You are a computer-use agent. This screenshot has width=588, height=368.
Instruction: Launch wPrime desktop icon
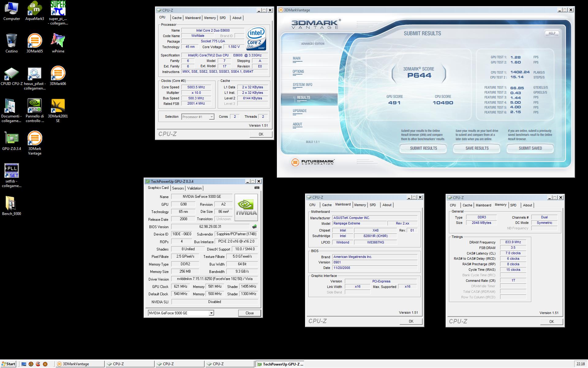point(58,44)
